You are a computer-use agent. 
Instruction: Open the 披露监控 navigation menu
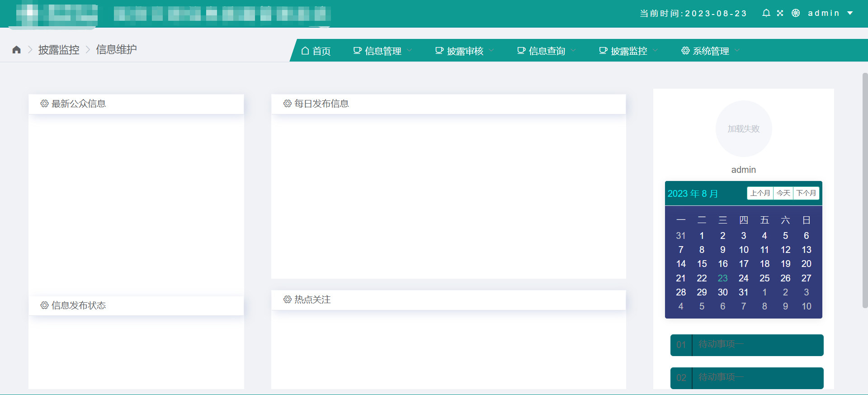point(628,51)
